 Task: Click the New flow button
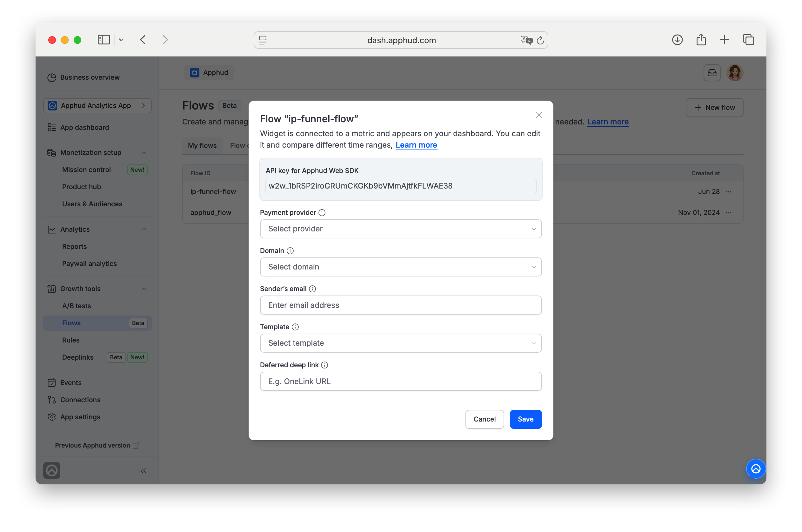[714, 108]
